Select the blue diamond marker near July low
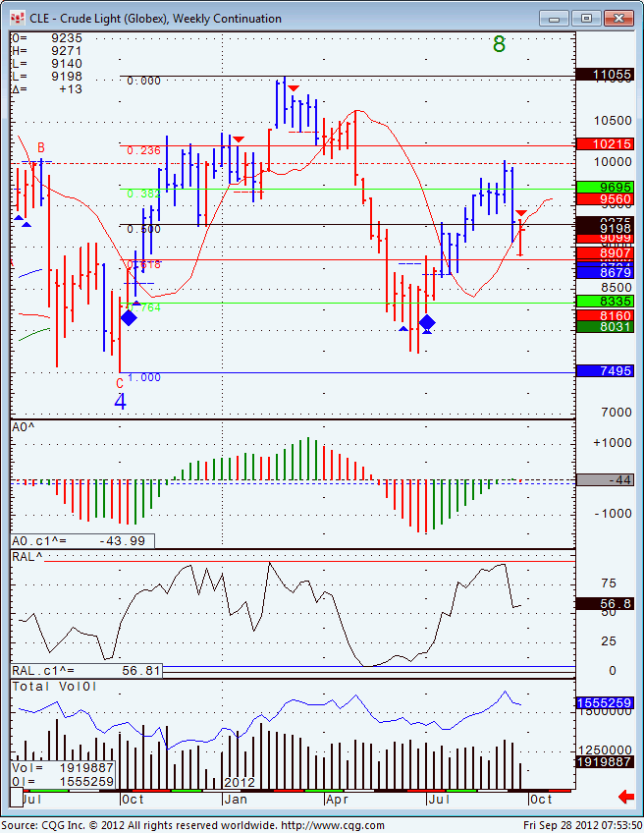The width and height of the screenshot is (644, 833). click(x=427, y=322)
